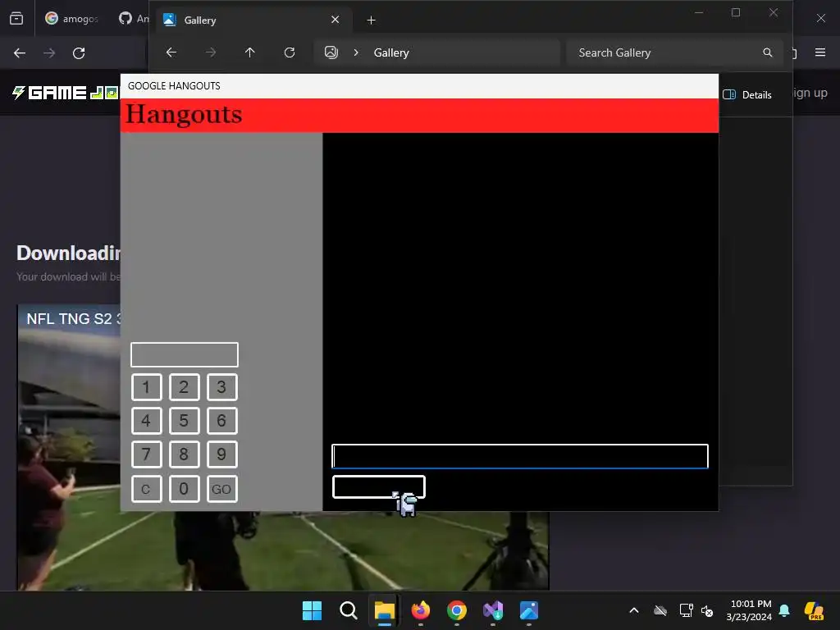Reload the browser page
This screenshot has height=630, width=840.
[x=79, y=53]
